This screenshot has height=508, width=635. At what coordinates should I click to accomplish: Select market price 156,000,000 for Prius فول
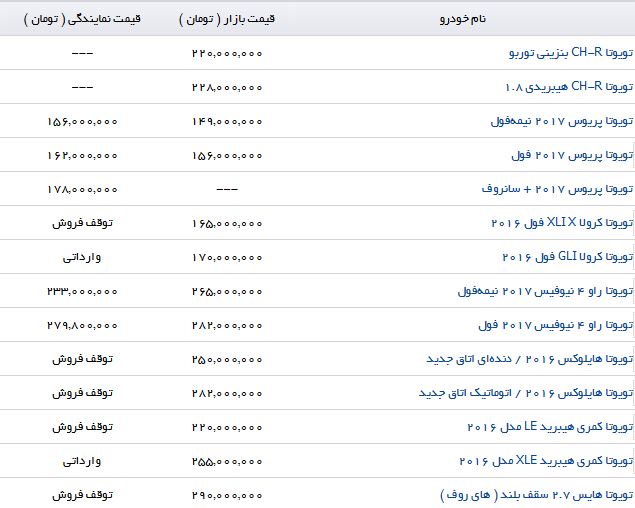pos(227,156)
